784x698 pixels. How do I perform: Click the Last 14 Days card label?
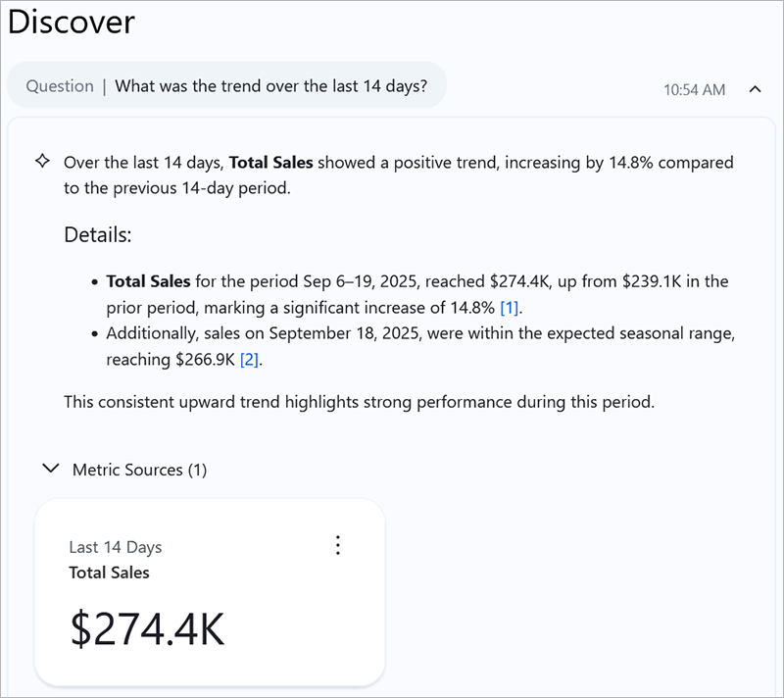[115, 547]
